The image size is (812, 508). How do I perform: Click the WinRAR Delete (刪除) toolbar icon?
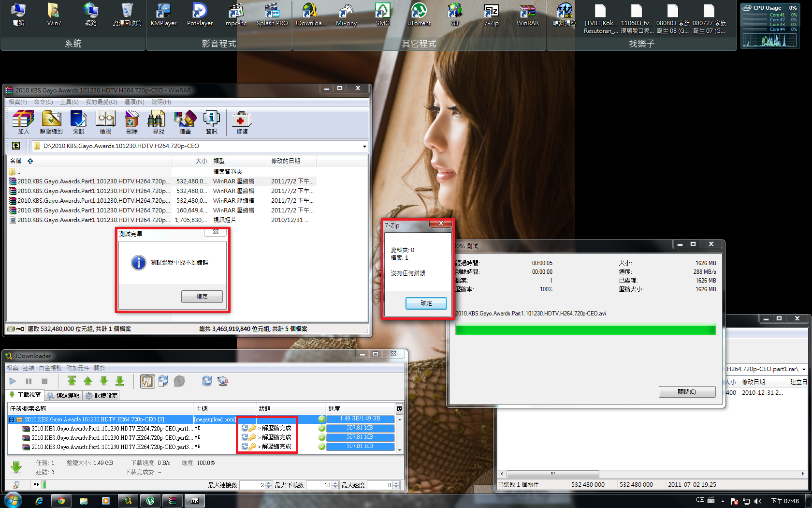coord(131,122)
